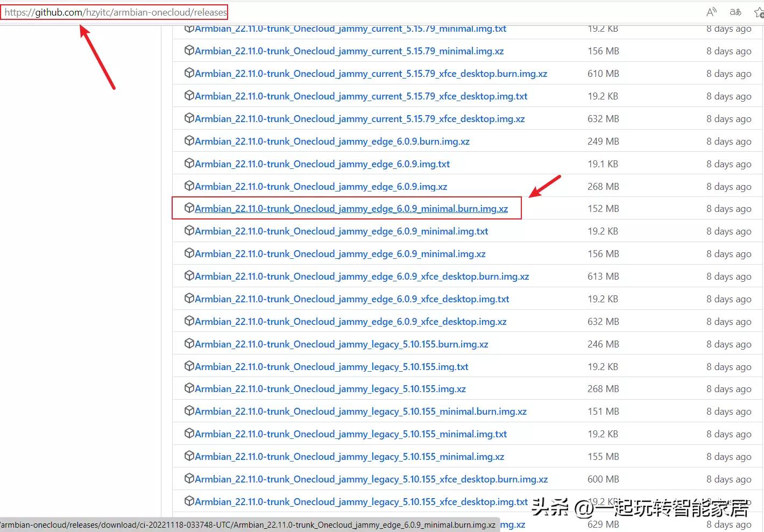This screenshot has width=764, height=532.
Task: Click the 19.1 KB size value
Action: click(x=603, y=164)
